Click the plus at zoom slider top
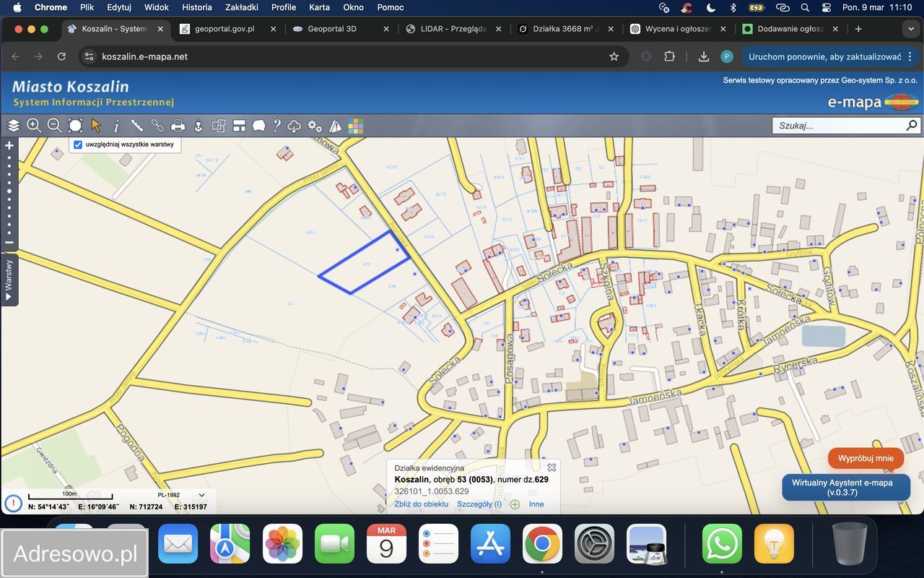This screenshot has width=924, height=578. pos(9,145)
